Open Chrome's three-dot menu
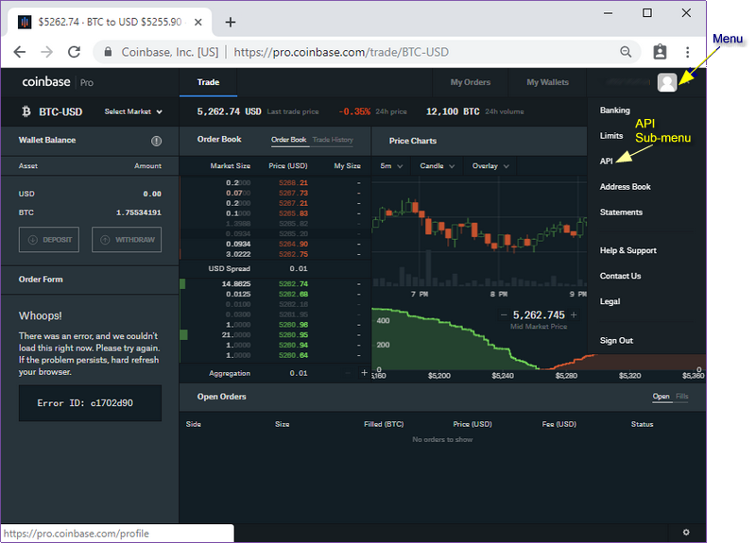Screen dimensions: 756x543 688,52
